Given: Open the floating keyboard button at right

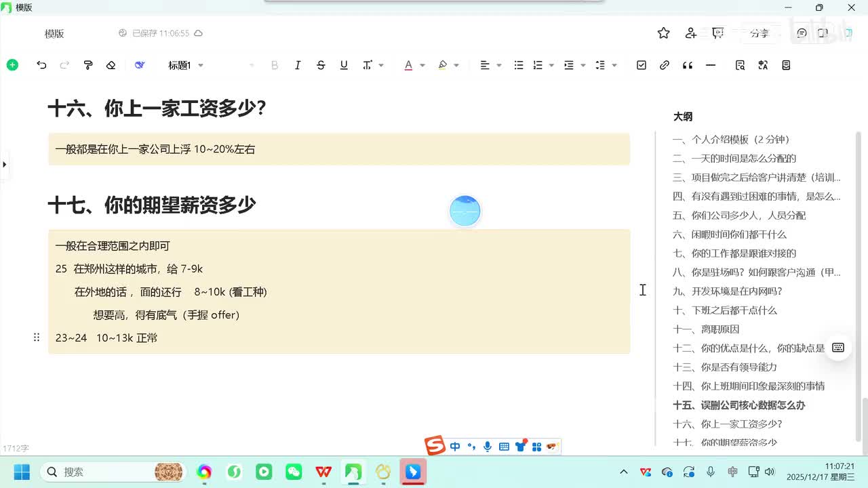Looking at the screenshot, I should [838, 348].
